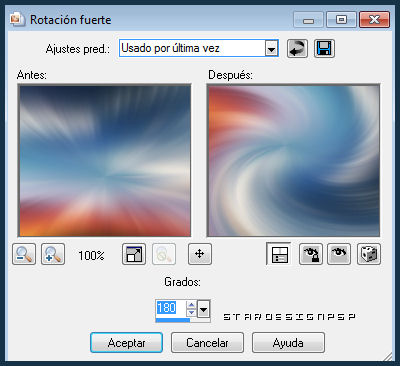Open help with Ayuda button
Viewport: 400px width, 366px height.
pyautogui.click(x=288, y=343)
